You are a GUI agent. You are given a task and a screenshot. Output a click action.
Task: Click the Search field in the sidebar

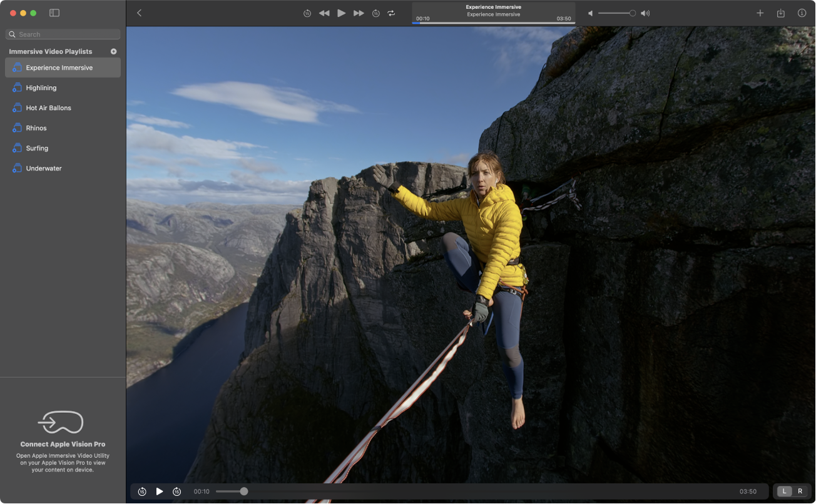pos(62,34)
